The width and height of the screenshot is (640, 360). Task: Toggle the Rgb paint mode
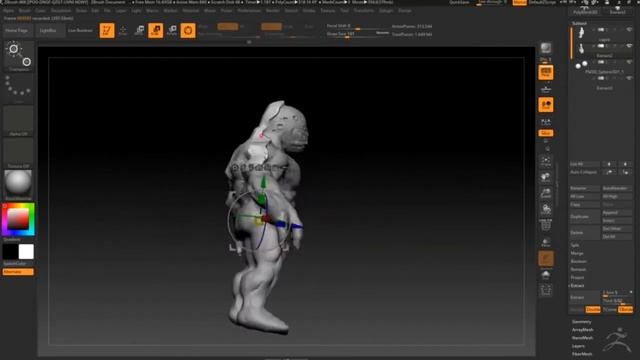click(x=228, y=27)
